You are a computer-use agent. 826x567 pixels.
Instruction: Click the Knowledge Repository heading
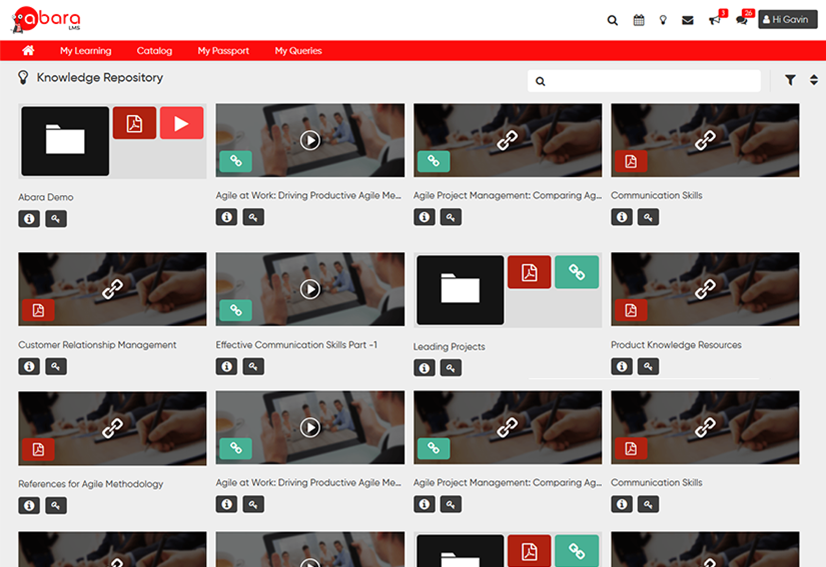(100, 77)
